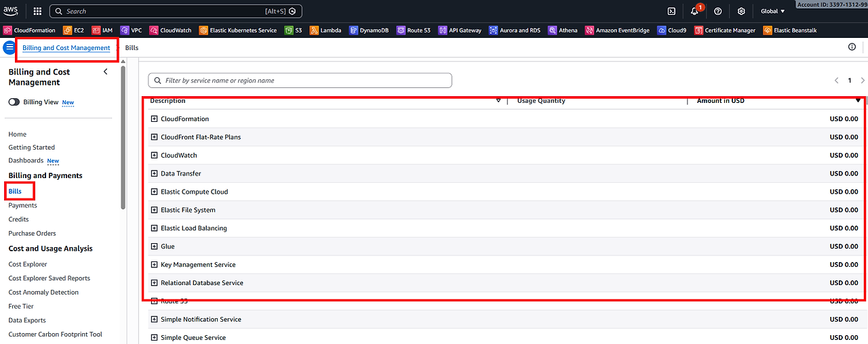The width and height of the screenshot is (868, 344).
Task: Collapse the Billing and Cost Management sidebar
Action: tap(105, 72)
